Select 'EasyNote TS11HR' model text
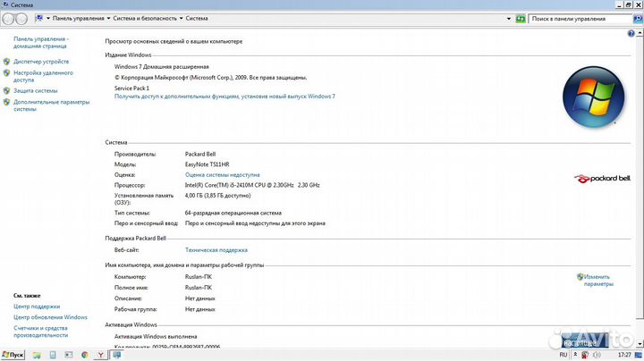The width and height of the screenshot is (644, 361). click(207, 164)
